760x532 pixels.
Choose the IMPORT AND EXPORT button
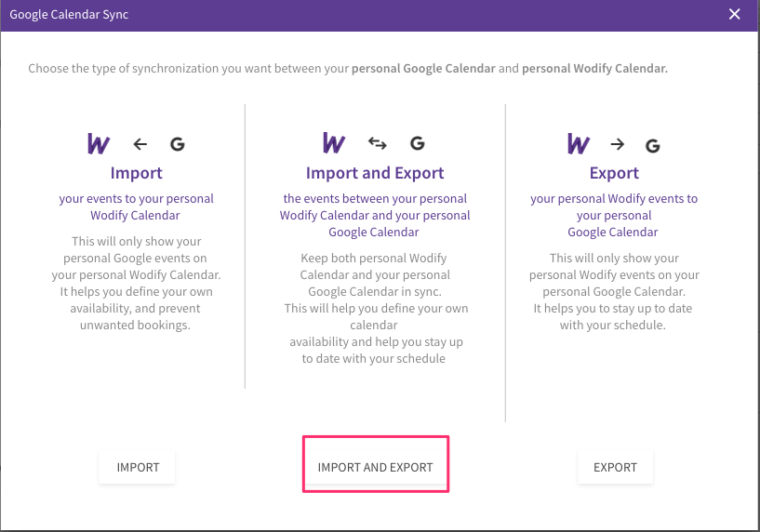tap(375, 467)
